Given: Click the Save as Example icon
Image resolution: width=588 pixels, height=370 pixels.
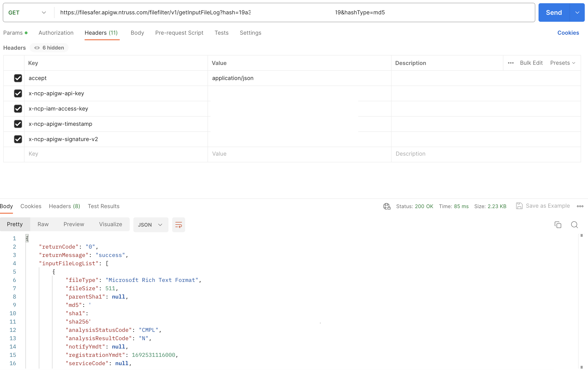Looking at the screenshot, I should pos(519,206).
